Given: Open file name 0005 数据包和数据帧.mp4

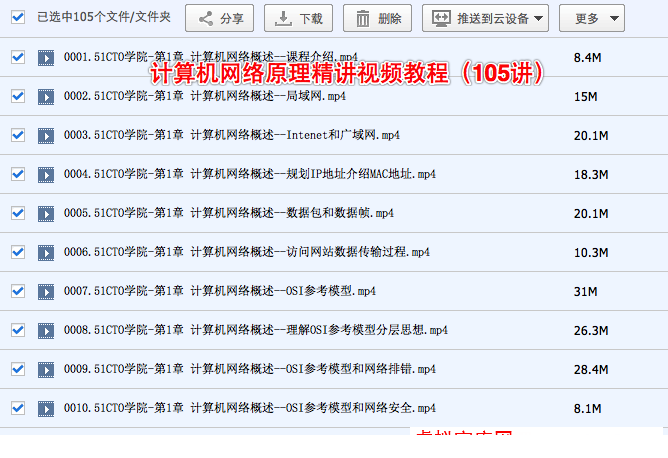Looking at the screenshot, I should [229, 213].
